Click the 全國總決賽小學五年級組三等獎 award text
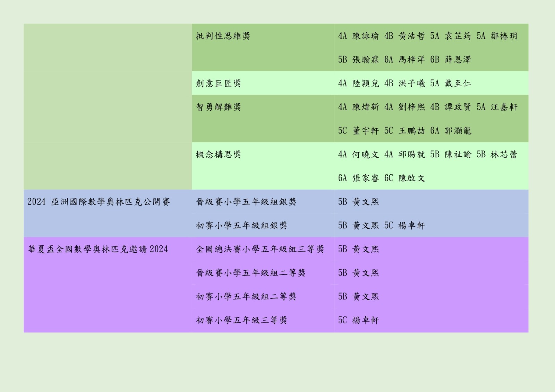The height and width of the screenshot is (392, 555). 260,250
